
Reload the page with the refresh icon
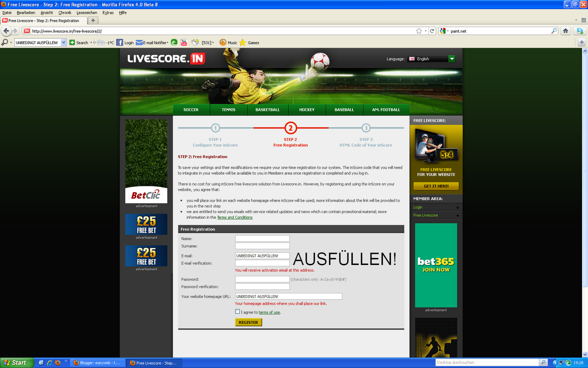point(432,31)
